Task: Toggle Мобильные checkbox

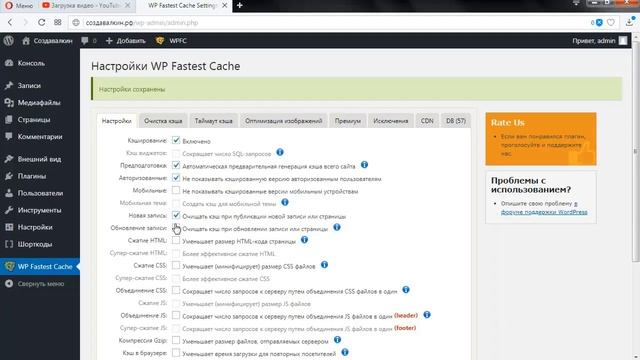Action: click(176, 190)
